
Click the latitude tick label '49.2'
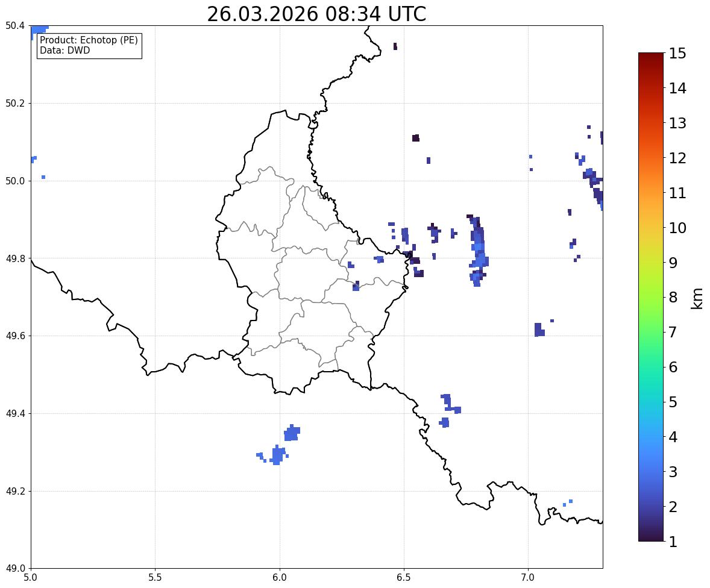[15, 491]
